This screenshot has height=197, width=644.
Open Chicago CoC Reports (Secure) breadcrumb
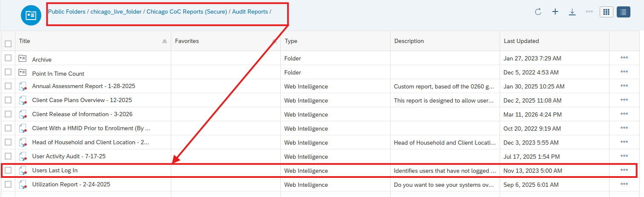pos(187,12)
